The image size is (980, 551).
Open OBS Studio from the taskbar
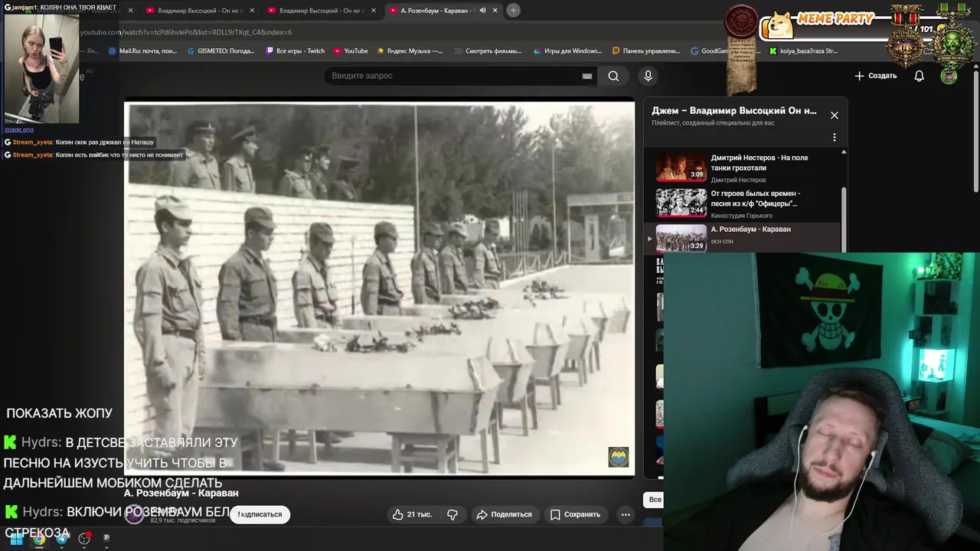(84, 539)
